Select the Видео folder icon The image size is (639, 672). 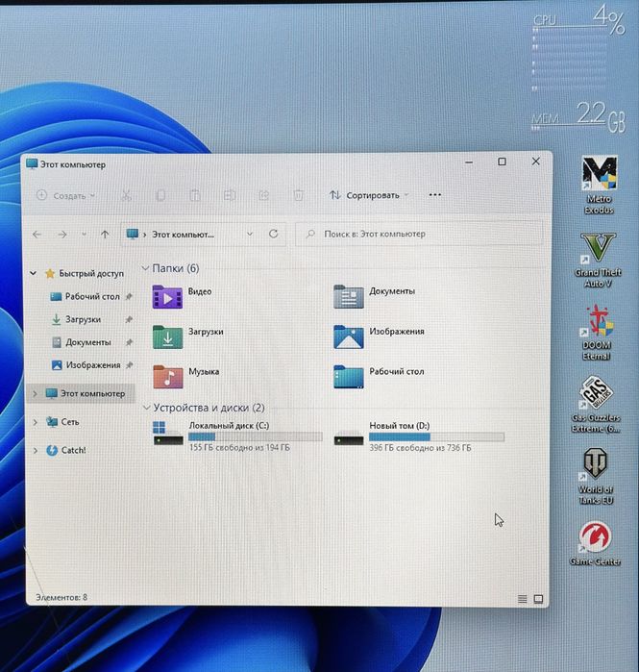tap(167, 296)
